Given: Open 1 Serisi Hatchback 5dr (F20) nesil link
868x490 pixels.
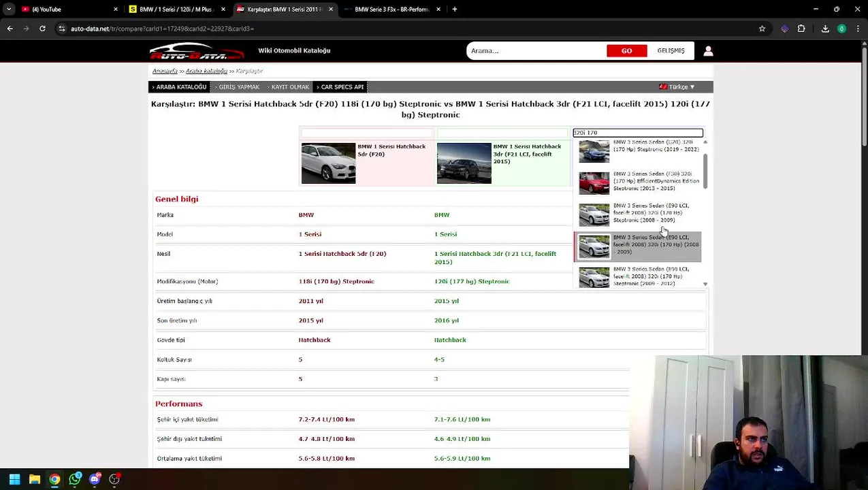Looking at the screenshot, I should [342, 254].
